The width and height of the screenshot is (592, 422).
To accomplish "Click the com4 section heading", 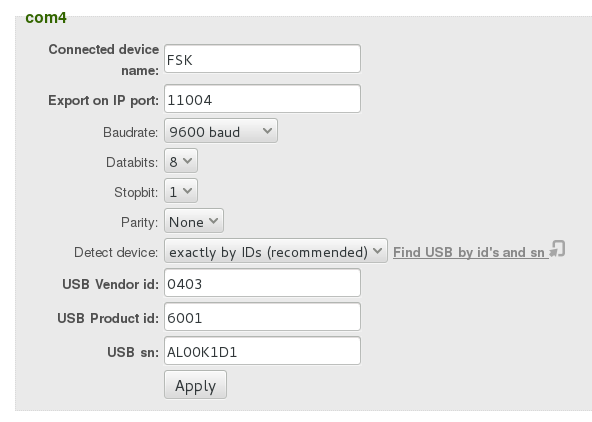I will point(46,18).
